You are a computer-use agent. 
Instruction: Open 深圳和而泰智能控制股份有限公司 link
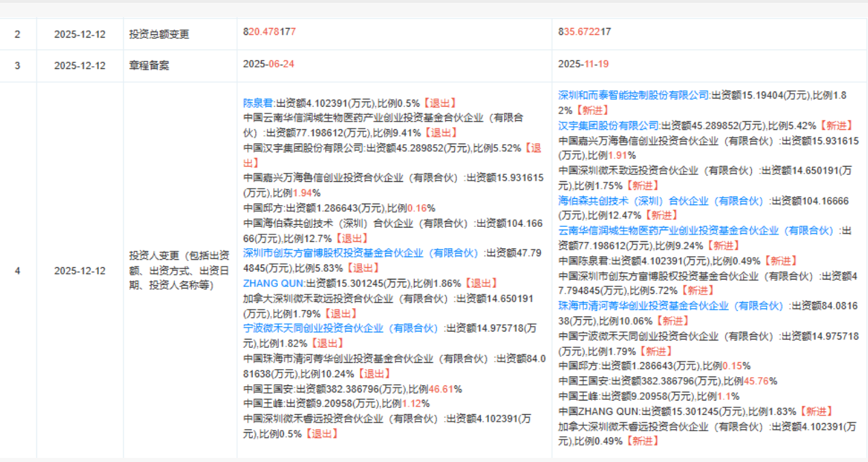634,95
